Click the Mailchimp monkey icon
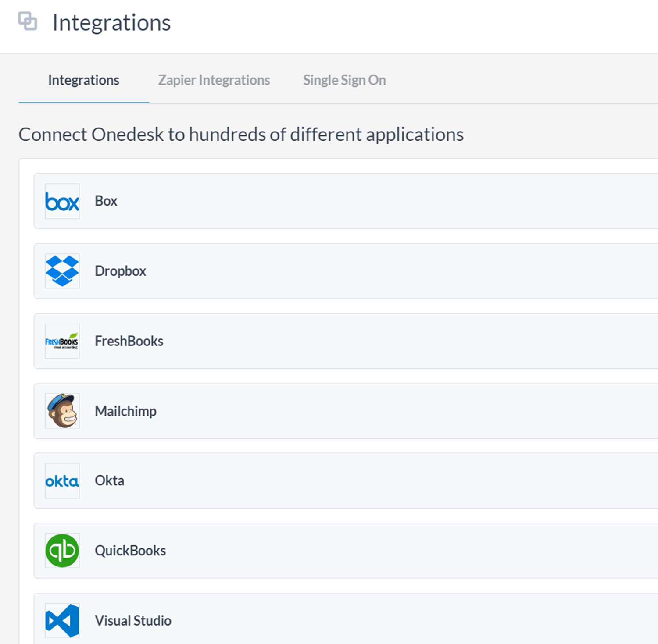 pyautogui.click(x=62, y=411)
